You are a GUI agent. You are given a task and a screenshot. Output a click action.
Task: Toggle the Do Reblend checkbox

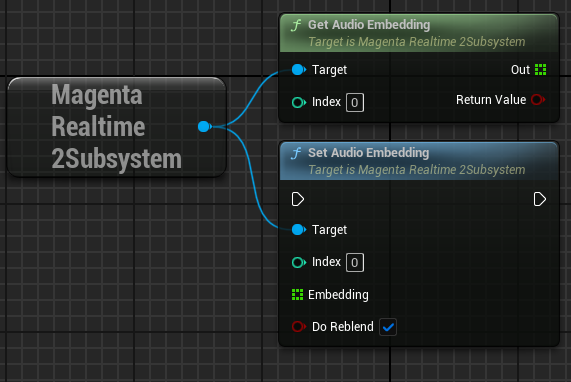pyautogui.click(x=388, y=327)
